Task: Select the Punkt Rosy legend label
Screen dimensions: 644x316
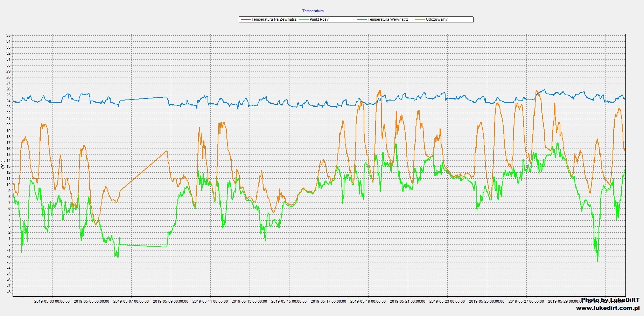Action: (x=319, y=20)
